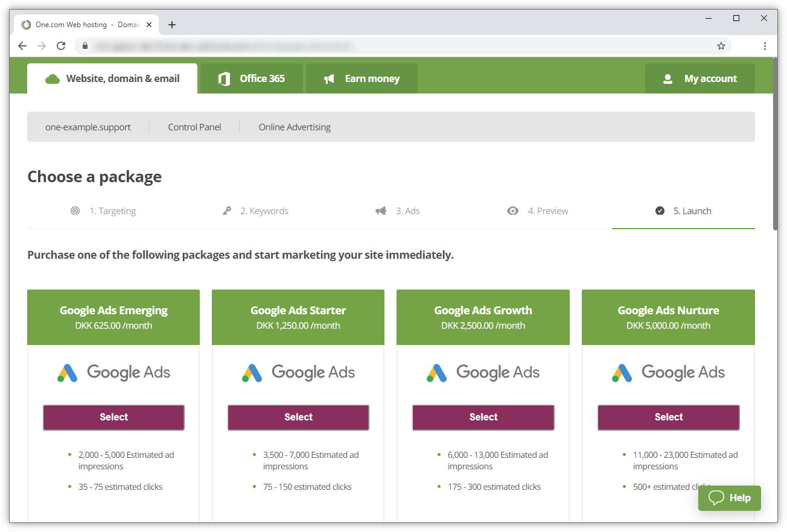
Task: Click the Google Ads Starter header
Action: point(298,317)
